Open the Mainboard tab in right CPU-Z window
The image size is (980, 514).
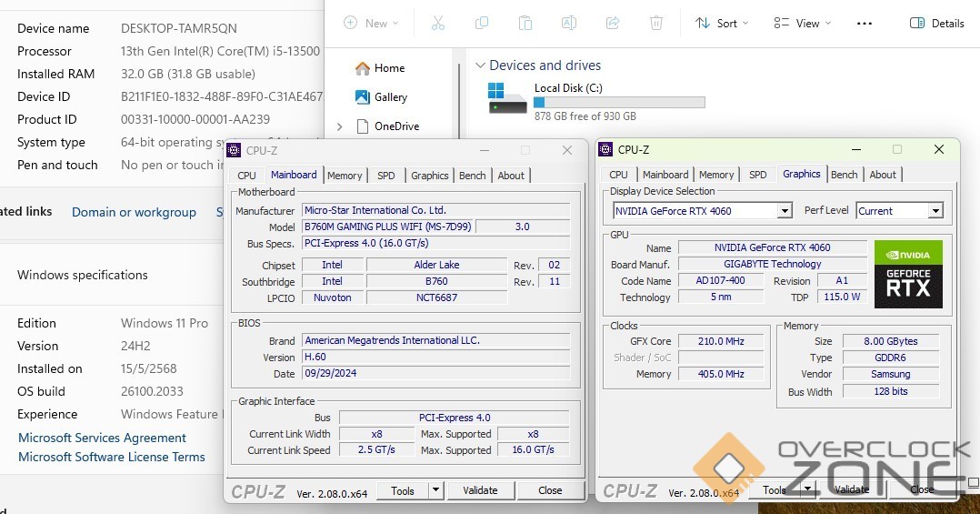click(665, 175)
